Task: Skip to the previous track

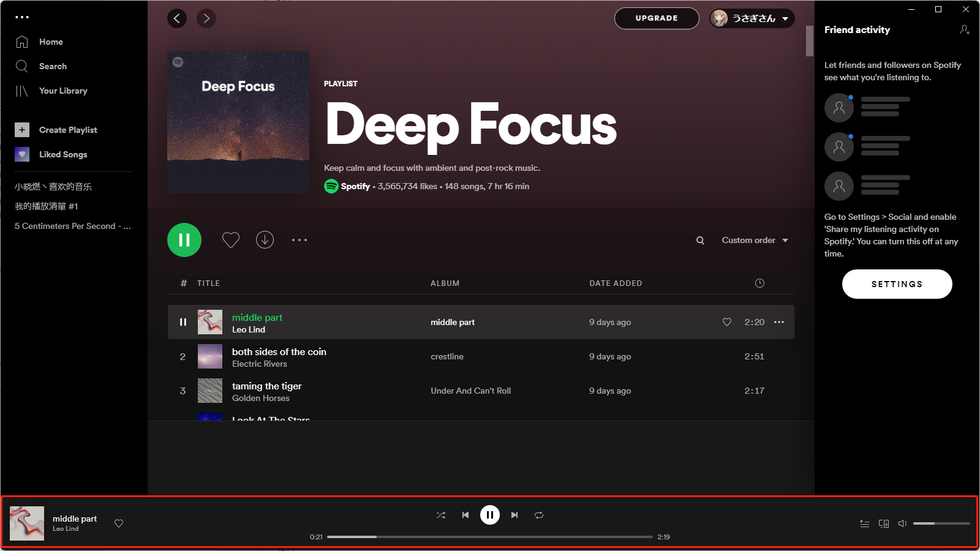Action: coord(466,515)
